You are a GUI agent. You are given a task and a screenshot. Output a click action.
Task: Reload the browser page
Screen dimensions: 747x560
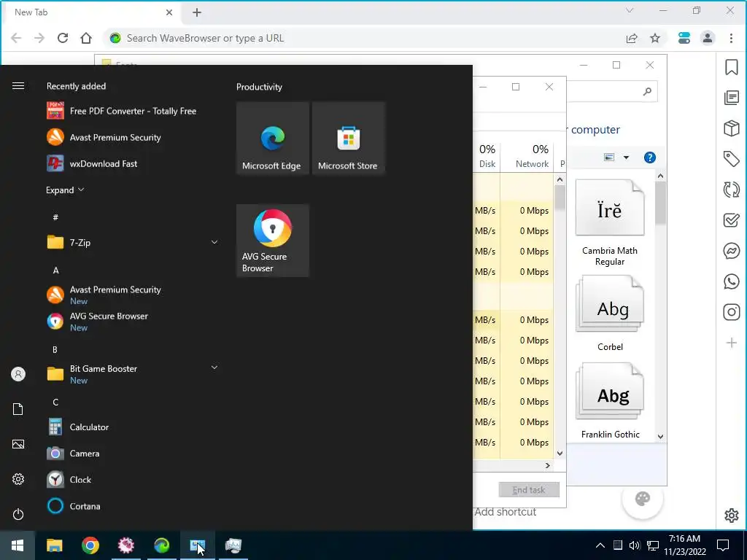pos(63,38)
